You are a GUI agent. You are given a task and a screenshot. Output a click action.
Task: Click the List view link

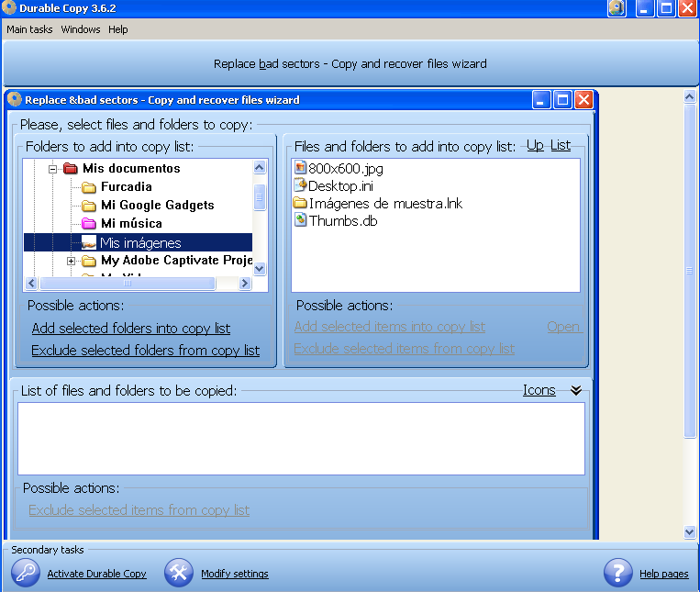(561, 146)
